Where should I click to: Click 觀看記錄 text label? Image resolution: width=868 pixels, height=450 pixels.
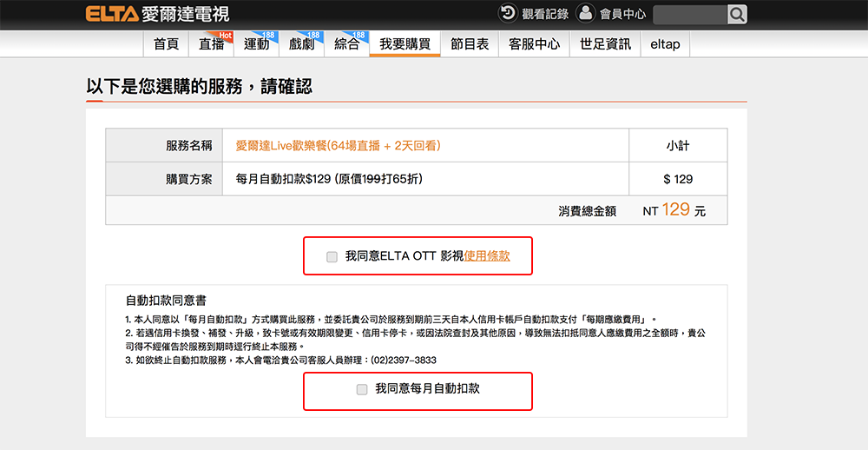click(x=545, y=15)
